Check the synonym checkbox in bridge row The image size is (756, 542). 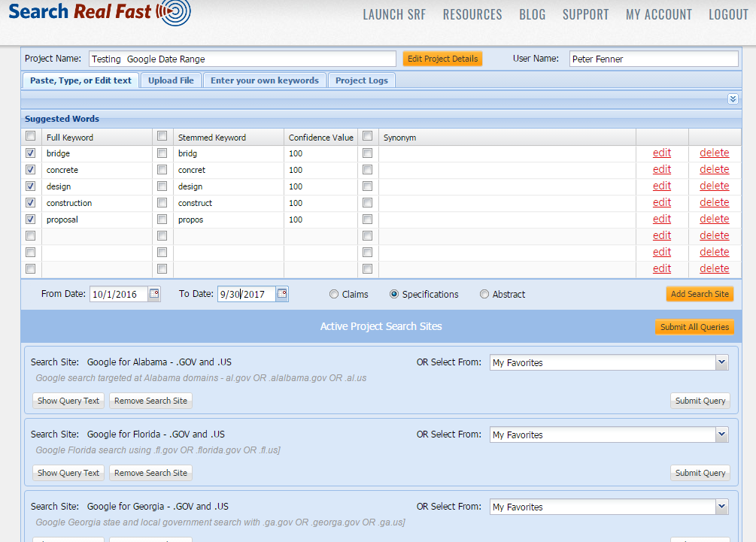[x=367, y=153]
